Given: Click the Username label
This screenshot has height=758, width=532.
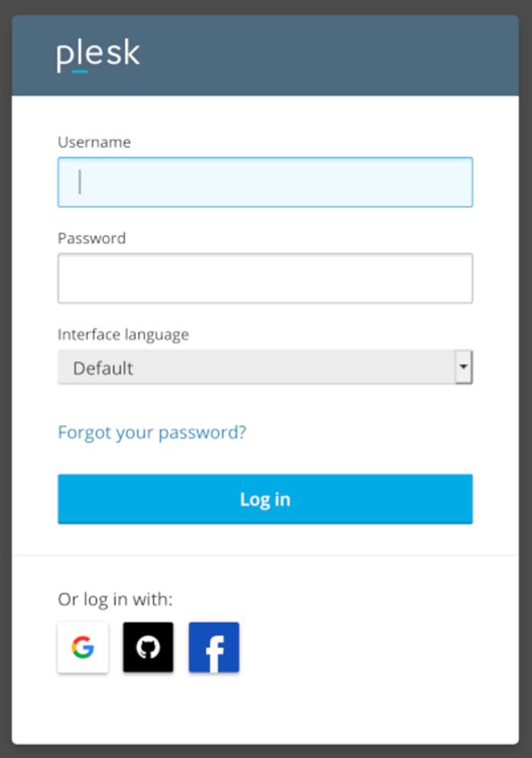Looking at the screenshot, I should tap(94, 142).
